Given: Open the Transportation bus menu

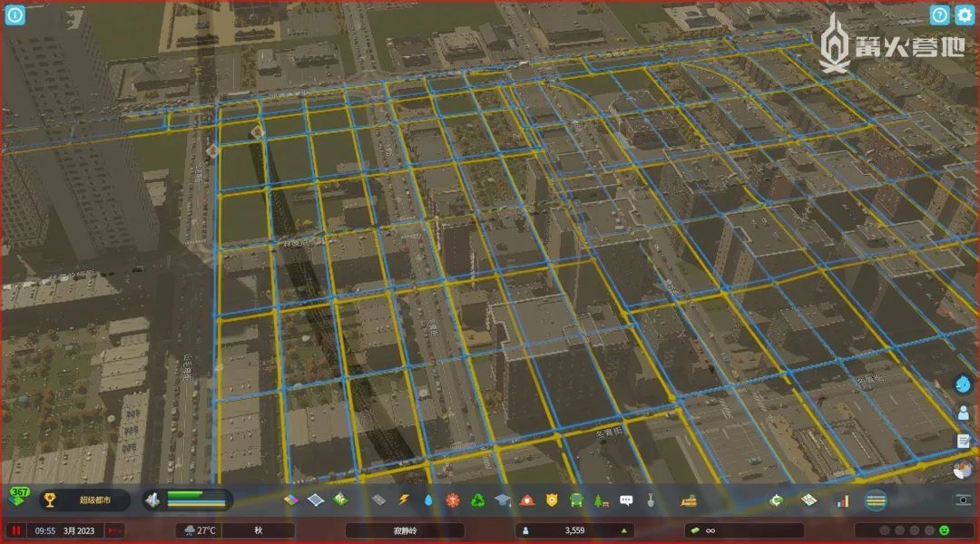Looking at the screenshot, I should click(x=576, y=500).
